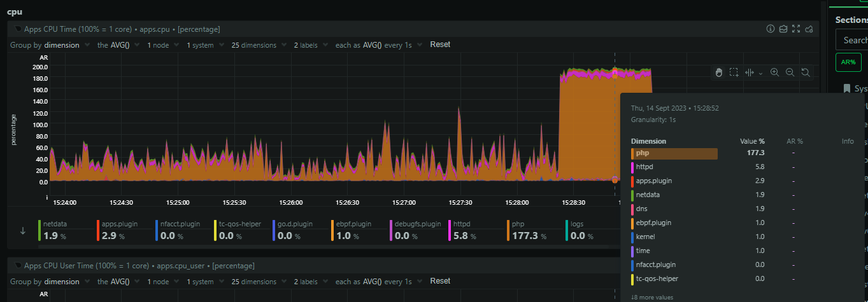Click the sort arrow beside the legend
The height and width of the screenshot is (302, 868).
23,231
